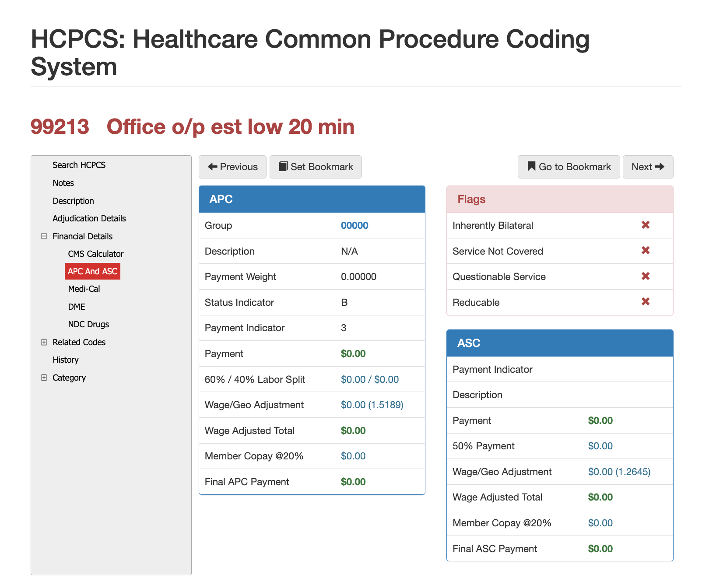Screen dimensions: 709x588
Task: Open Search HCPCS in sidebar
Action: (79, 165)
